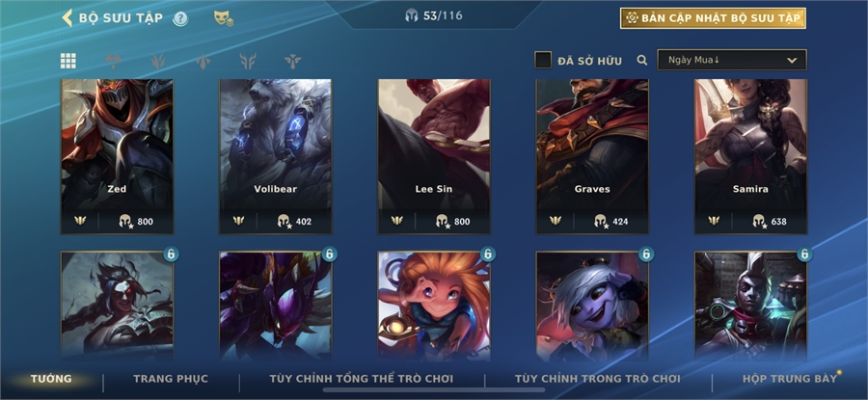This screenshot has width=868, height=400.
Task: Go back using the Bộ Sưu Tập arrow
Action: click(67, 17)
